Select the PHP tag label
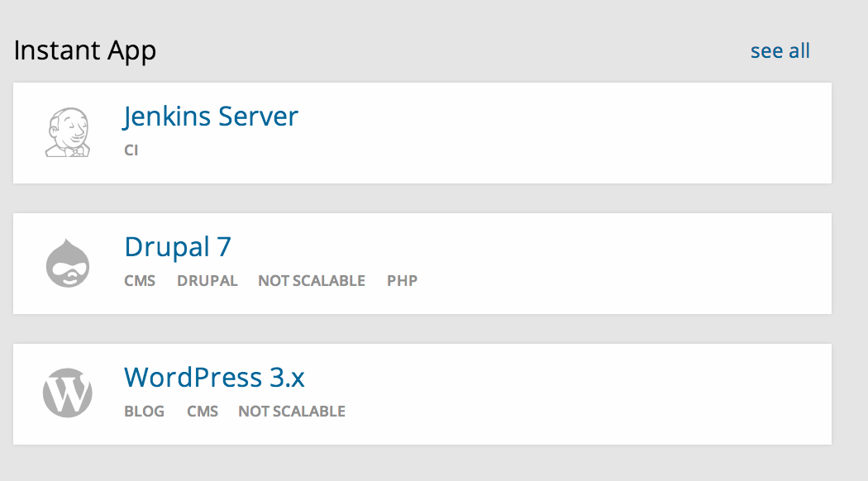868x481 pixels. coord(402,281)
